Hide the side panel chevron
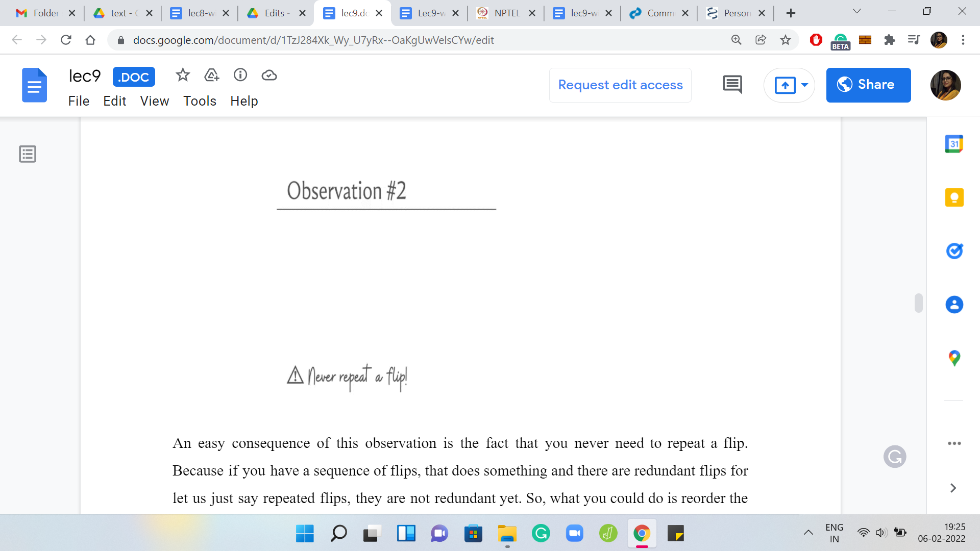 click(x=953, y=488)
